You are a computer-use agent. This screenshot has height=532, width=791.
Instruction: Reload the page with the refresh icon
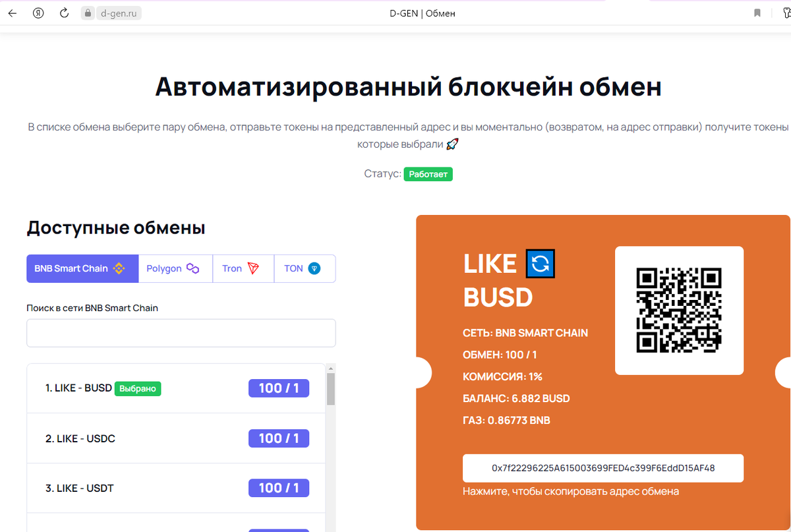[x=64, y=13]
